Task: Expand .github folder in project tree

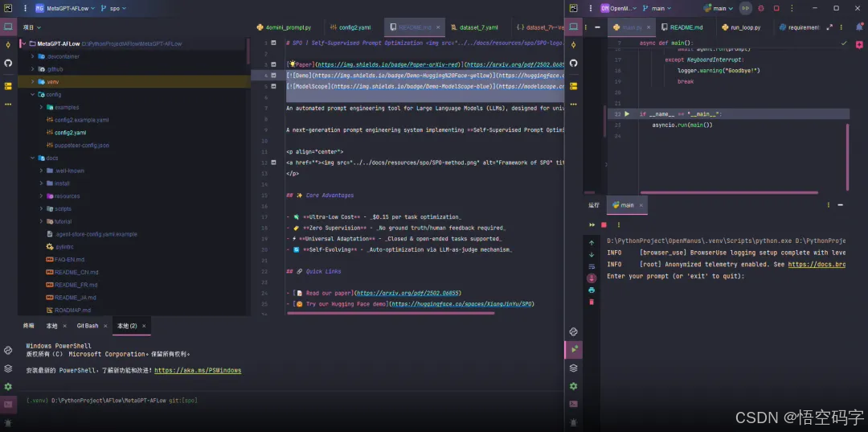Action: 33,69
